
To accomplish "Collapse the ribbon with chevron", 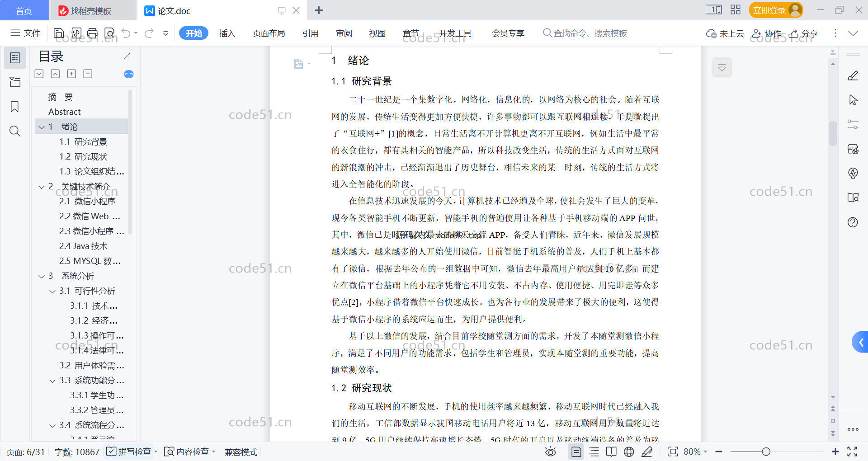I will click(x=853, y=33).
